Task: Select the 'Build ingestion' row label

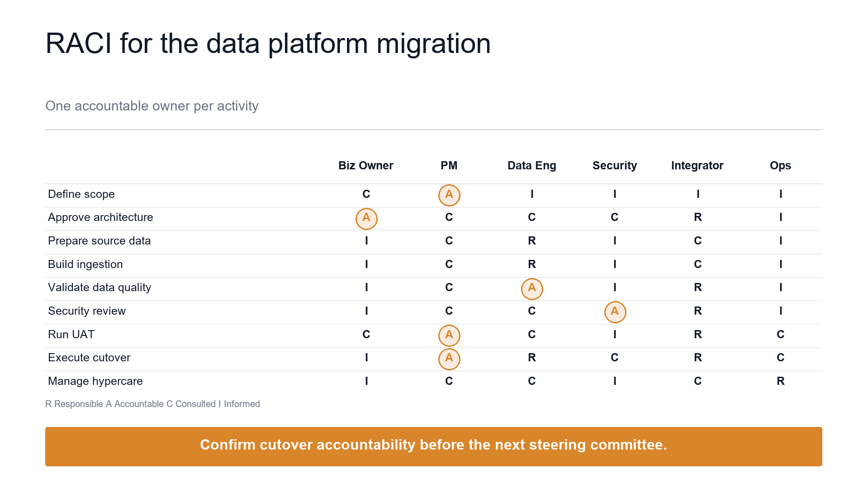Action: [x=85, y=264]
